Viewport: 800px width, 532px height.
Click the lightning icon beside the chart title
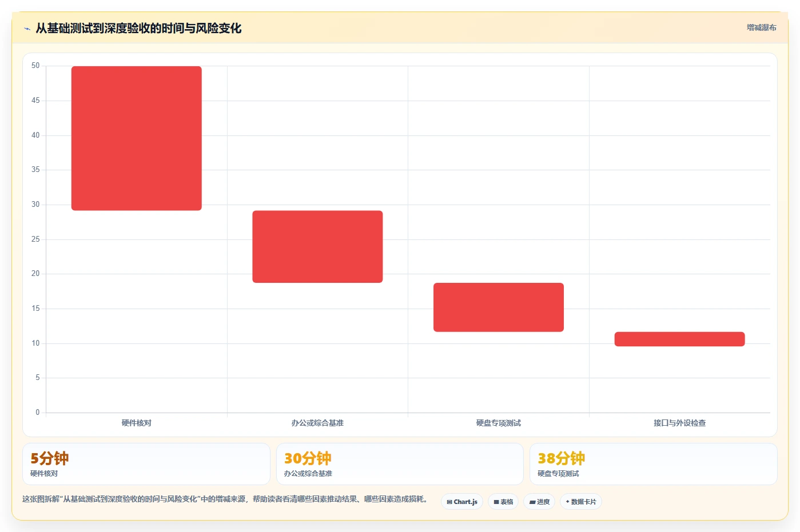click(x=27, y=29)
